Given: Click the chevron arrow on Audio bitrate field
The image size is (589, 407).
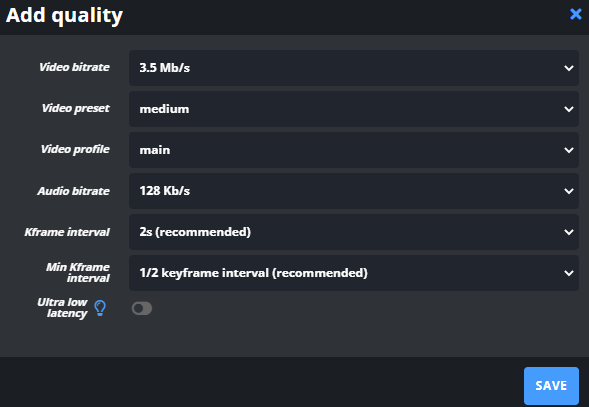Looking at the screenshot, I should pos(569,191).
